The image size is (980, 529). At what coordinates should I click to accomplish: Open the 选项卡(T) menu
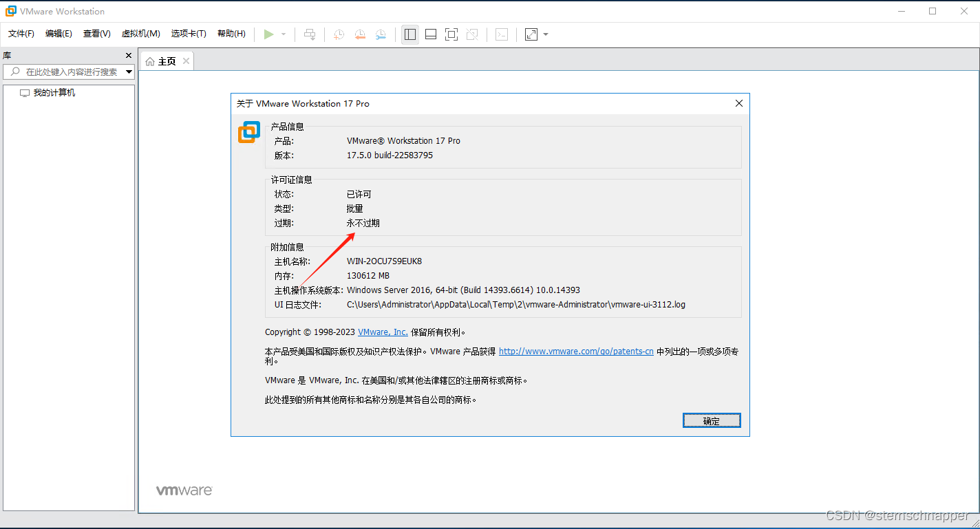pyautogui.click(x=189, y=34)
